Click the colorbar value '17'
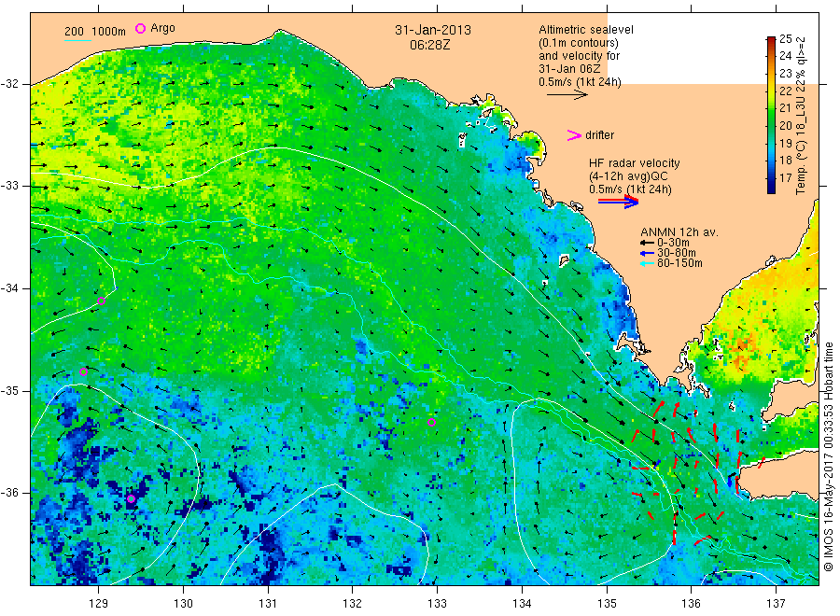This screenshot has width=840, height=616. [x=785, y=178]
